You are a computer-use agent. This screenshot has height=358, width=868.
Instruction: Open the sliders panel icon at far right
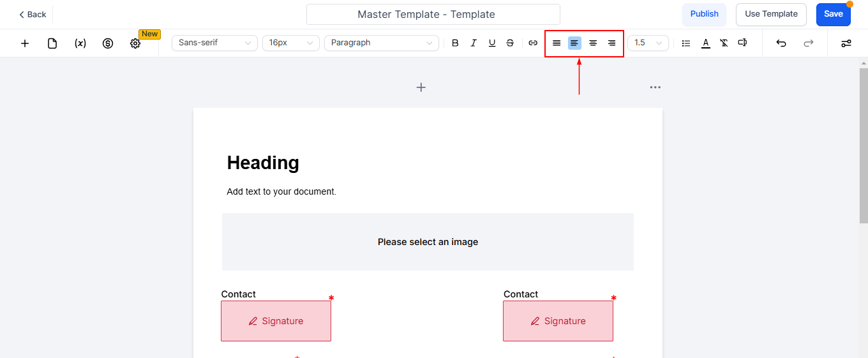click(846, 43)
